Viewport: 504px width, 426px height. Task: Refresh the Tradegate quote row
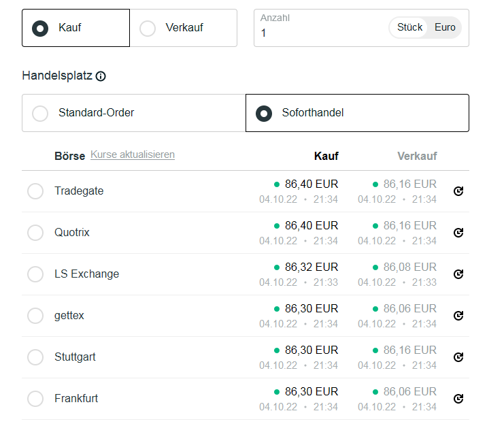[x=458, y=191]
